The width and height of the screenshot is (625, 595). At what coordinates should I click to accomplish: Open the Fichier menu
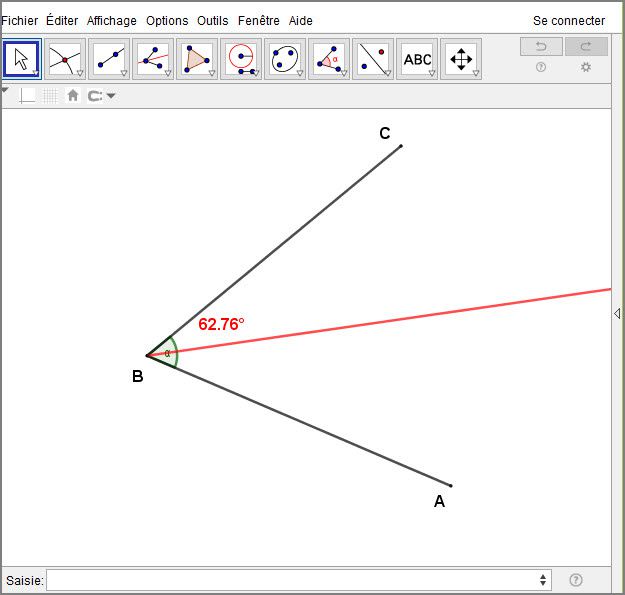tap(20, 20)
